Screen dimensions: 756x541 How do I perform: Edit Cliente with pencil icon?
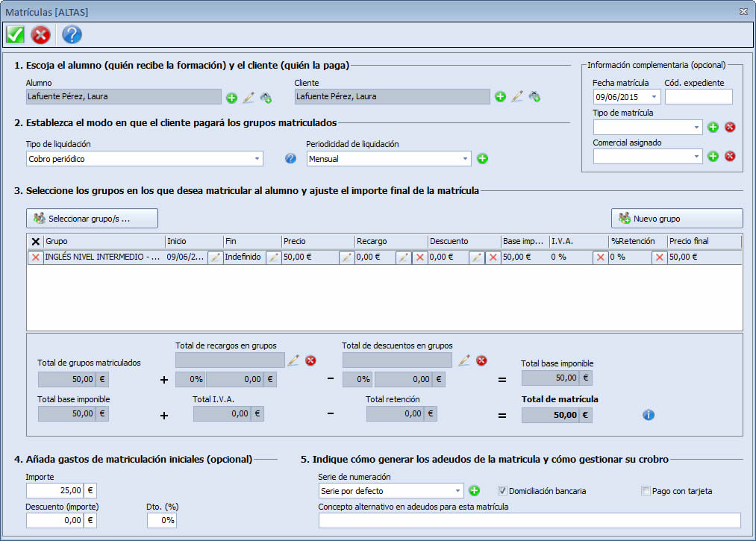point(517,96)
